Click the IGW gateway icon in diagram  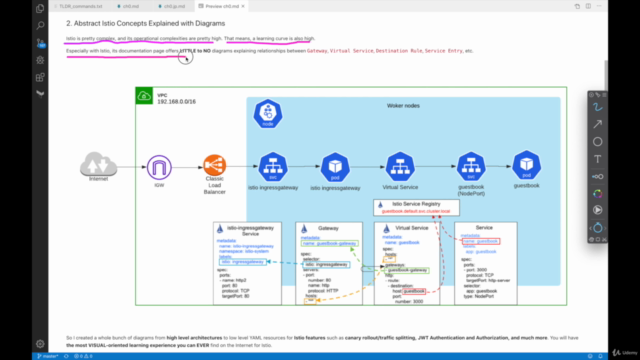[x=159, y=167]
